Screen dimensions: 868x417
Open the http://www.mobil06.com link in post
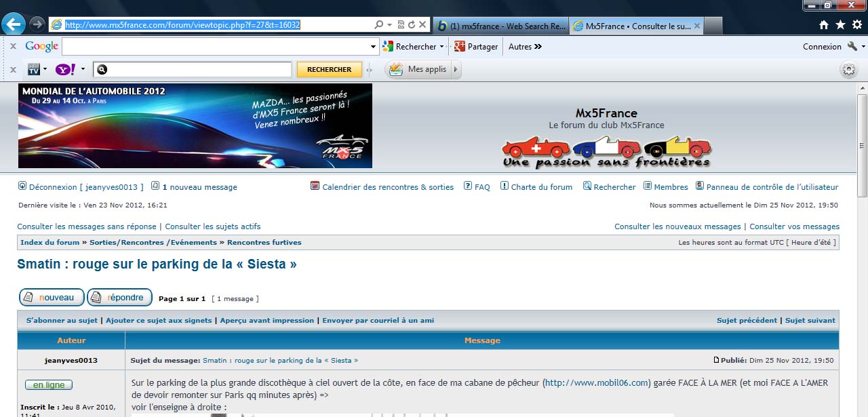[597, 382]
